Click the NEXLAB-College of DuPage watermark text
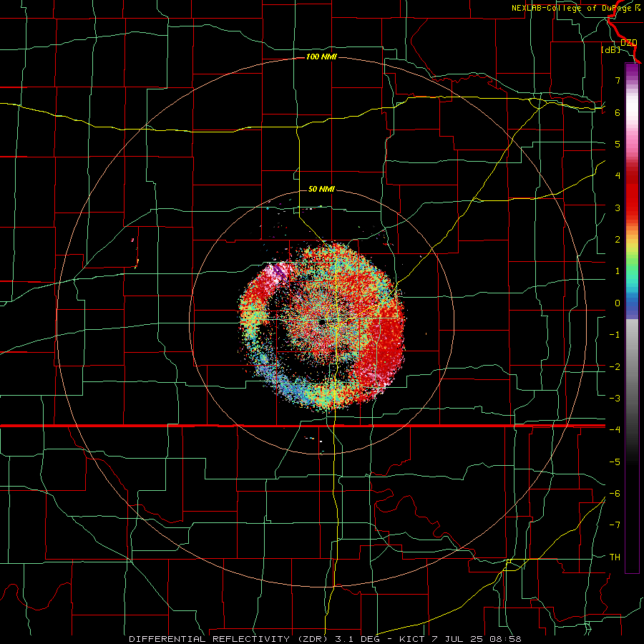Image resolution: width=644 pixels, height=644 pixels. tap(575, 8)
